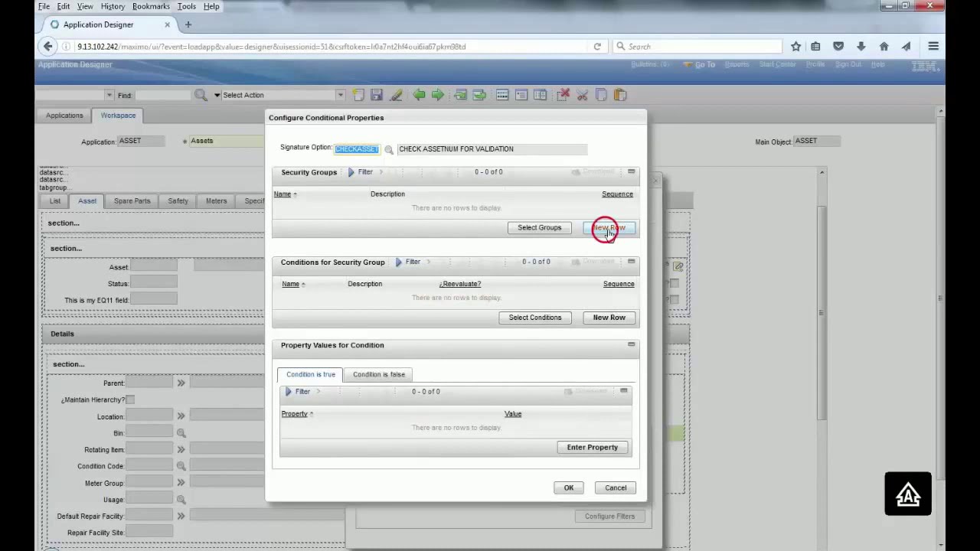Open the Tools menu
The width and height of the screenshot is (980, 551).
186,6
